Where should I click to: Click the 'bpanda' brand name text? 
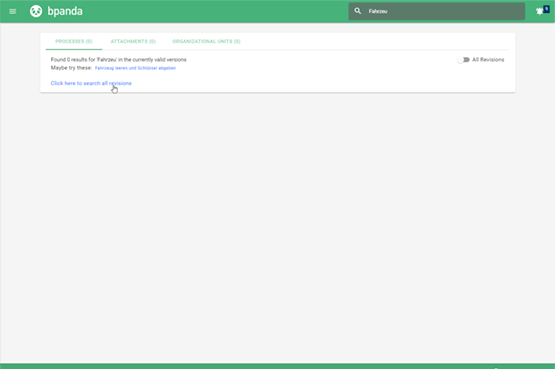pyautogui.click(x=65, y=11)
